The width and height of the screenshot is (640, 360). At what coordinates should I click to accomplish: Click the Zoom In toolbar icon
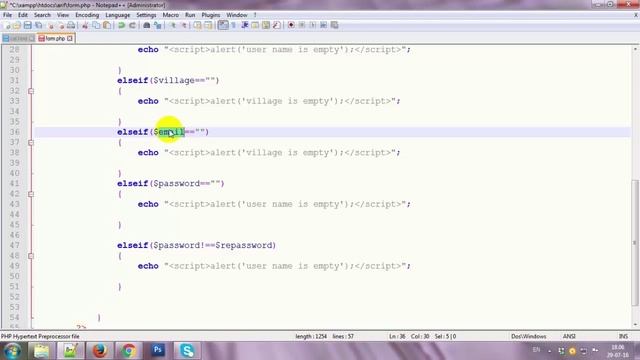point(173,25)
